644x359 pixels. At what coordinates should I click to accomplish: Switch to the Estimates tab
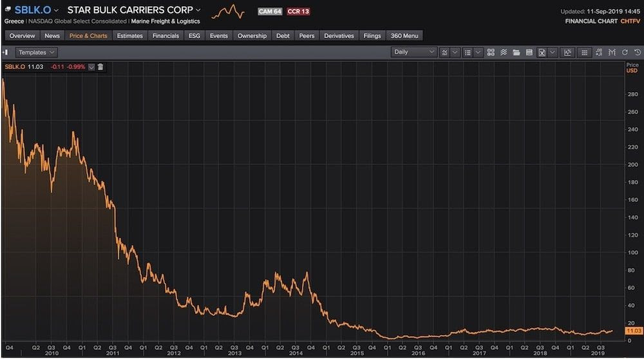tap(130, 36)
